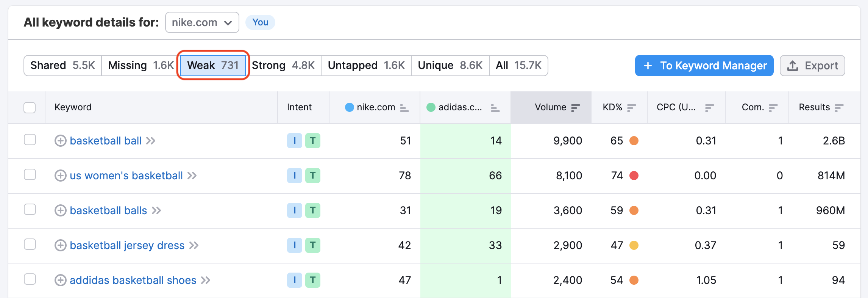Click the plus icon beside basketball jersey dress
Viewport: 868px width, 298px height.
tap(60, 245)
